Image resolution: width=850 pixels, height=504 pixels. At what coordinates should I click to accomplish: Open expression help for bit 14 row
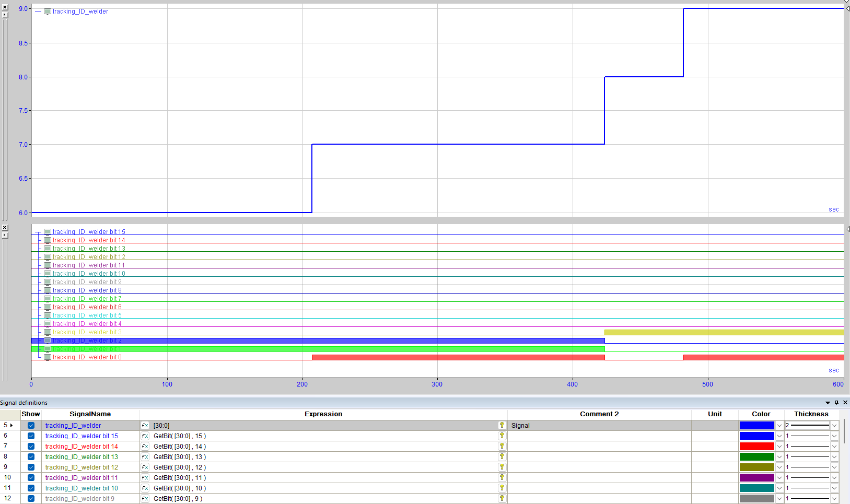502,447
